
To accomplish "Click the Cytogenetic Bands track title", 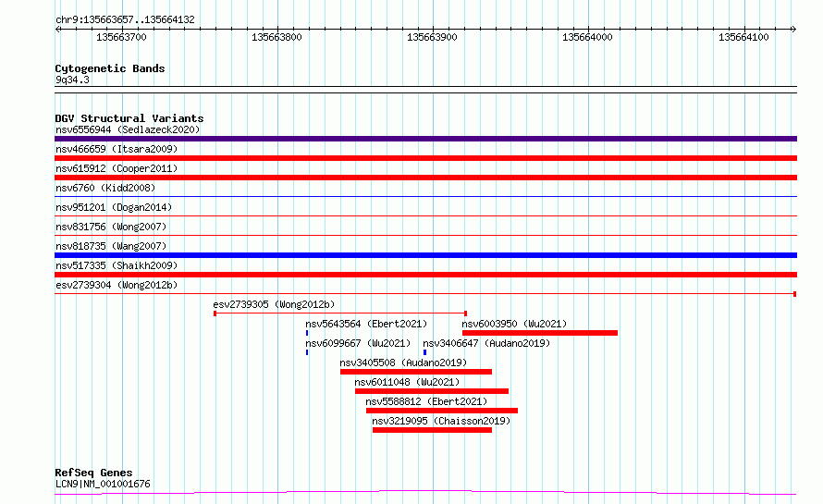I will point(110,68).
